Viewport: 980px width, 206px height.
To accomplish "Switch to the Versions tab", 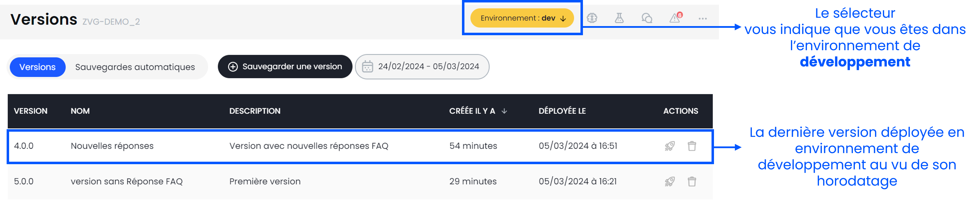I will click(x=37, y=67).
